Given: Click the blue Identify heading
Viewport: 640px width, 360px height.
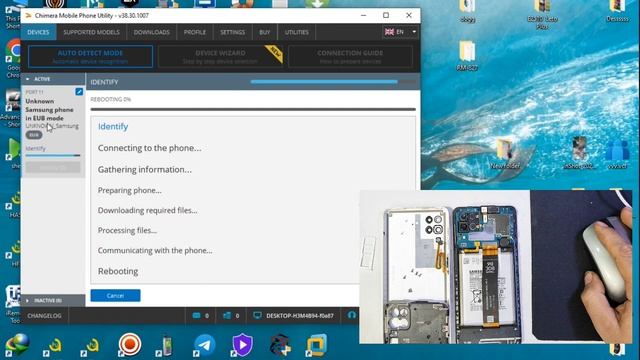Looking at the screenshot, I should pos(113,127).
